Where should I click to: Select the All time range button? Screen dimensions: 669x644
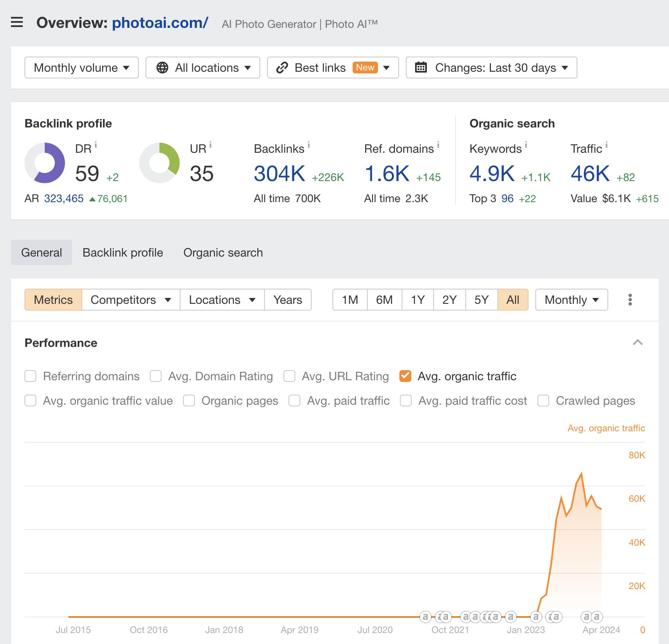[513, 300]
